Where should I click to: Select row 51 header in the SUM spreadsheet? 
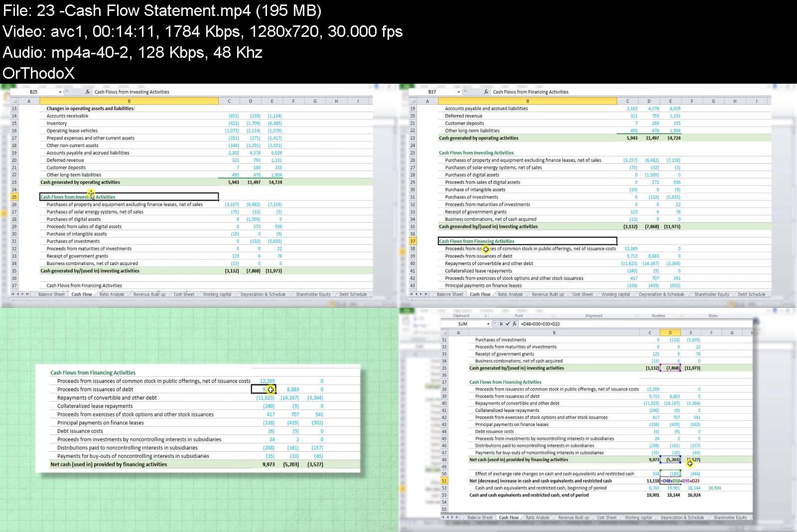coord(444,481)
